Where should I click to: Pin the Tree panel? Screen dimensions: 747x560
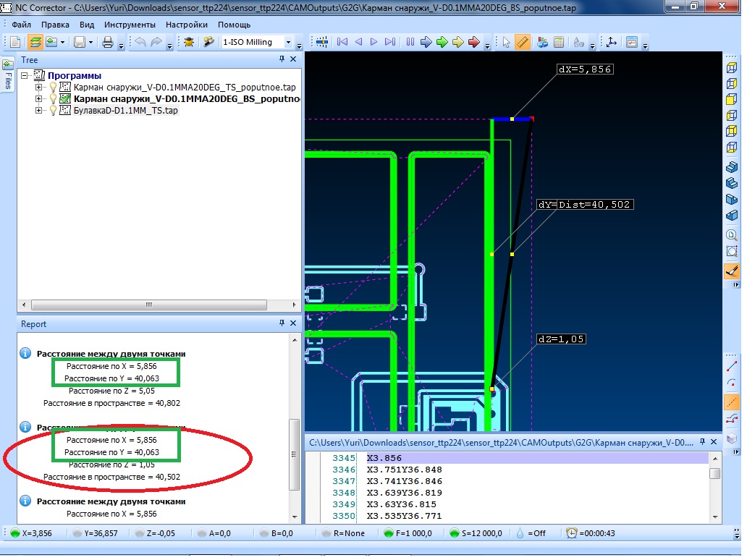(x=282, y=59)
